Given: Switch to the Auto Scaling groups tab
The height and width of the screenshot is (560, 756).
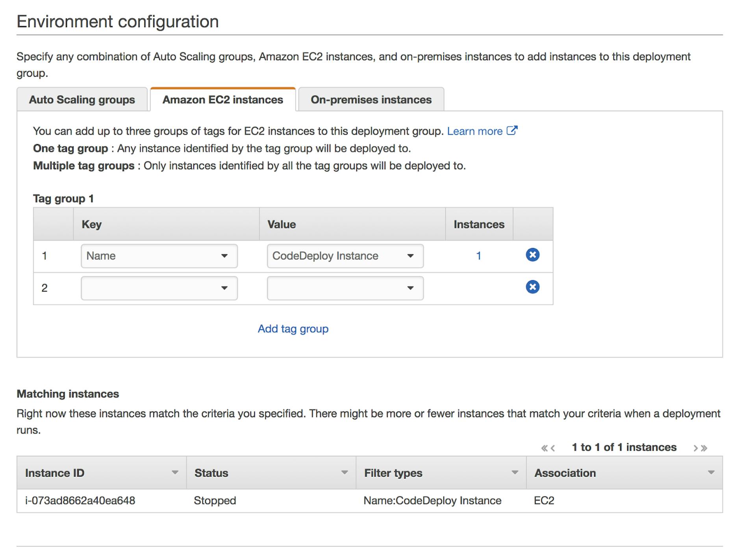Looking at the screenshot, I should pos(82,100).
